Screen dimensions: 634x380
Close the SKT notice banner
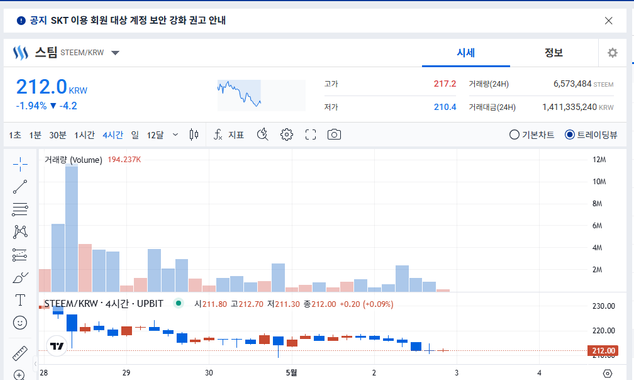(609, 21)
